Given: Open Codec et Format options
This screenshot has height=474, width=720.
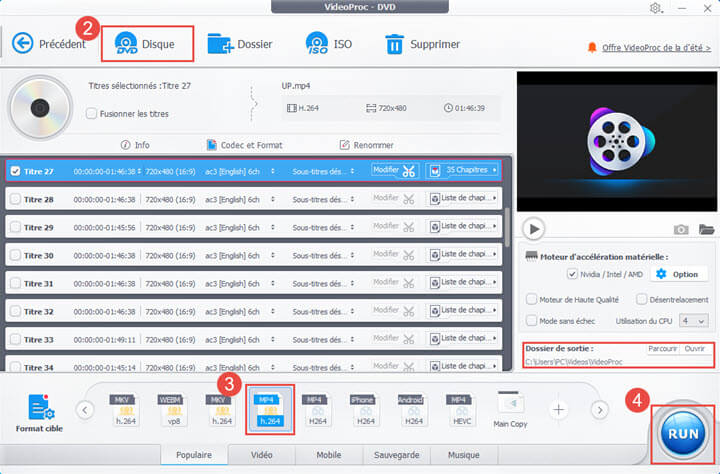Looking at the screenshot, I should click(244, 145).
